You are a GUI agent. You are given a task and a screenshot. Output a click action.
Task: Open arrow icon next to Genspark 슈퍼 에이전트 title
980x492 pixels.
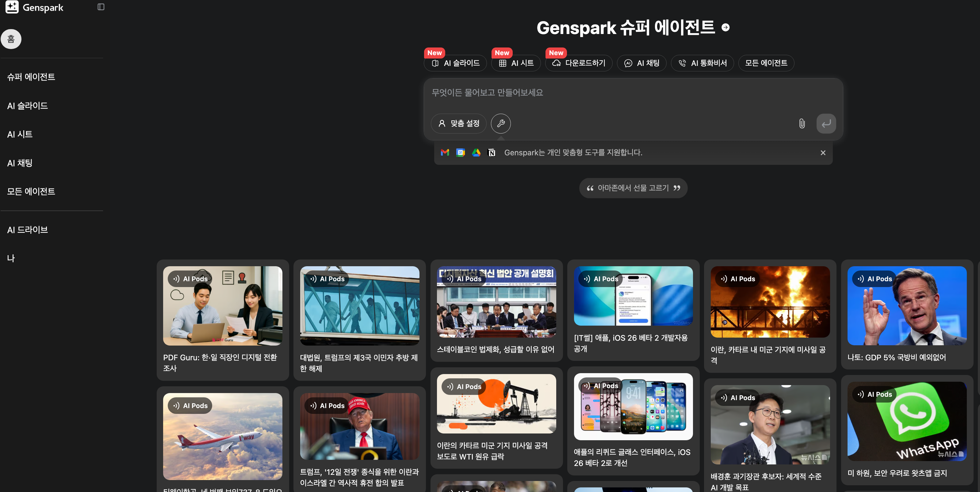[x=725, y=27]
